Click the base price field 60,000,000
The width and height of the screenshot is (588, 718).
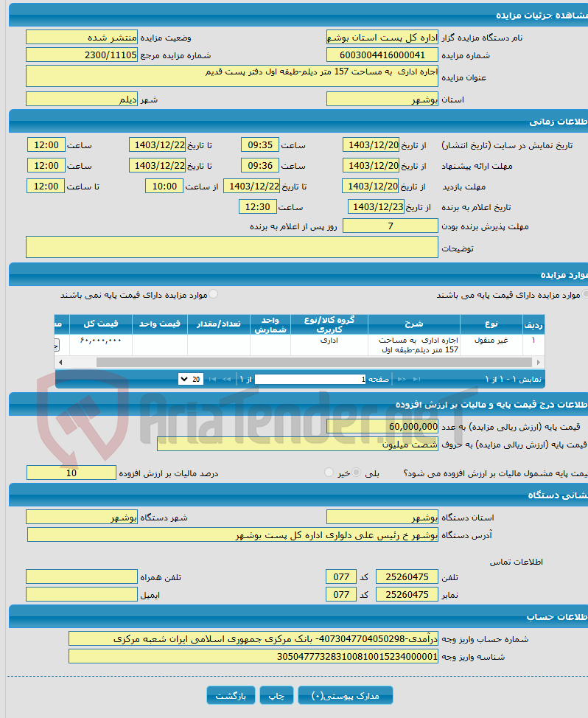[x=382, y=426]
